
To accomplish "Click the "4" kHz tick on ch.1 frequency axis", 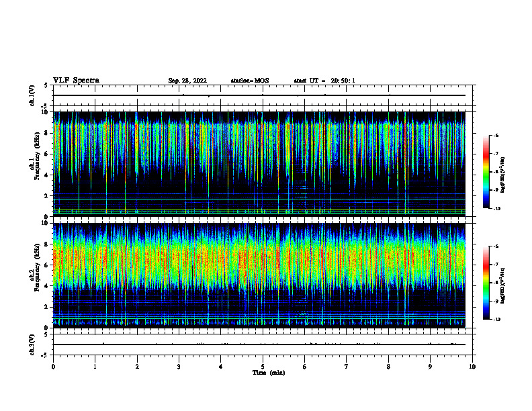I will point(47,175).
